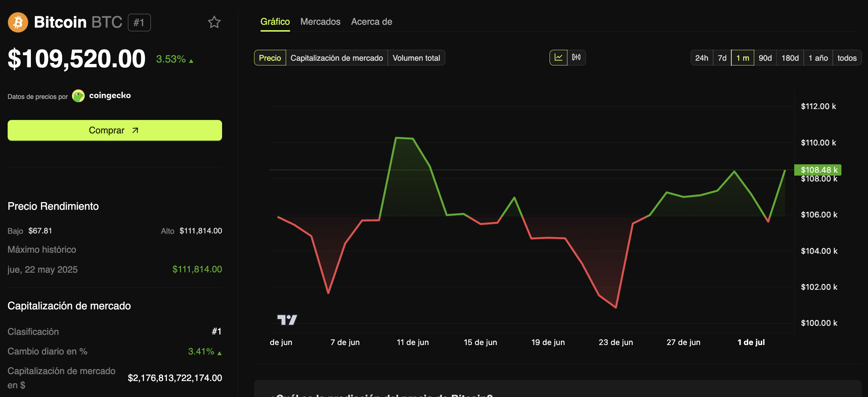
Task: Choose the 180d time range
Action: 790,58
